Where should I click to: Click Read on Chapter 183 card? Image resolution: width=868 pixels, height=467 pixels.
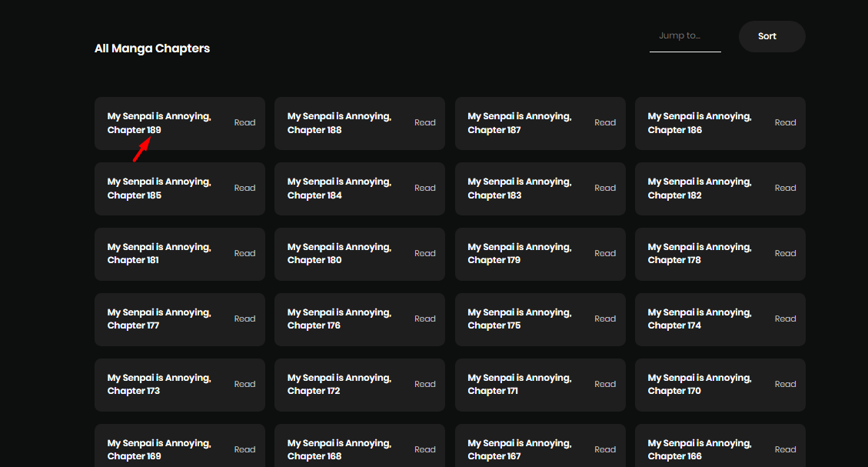click(605, 188)
